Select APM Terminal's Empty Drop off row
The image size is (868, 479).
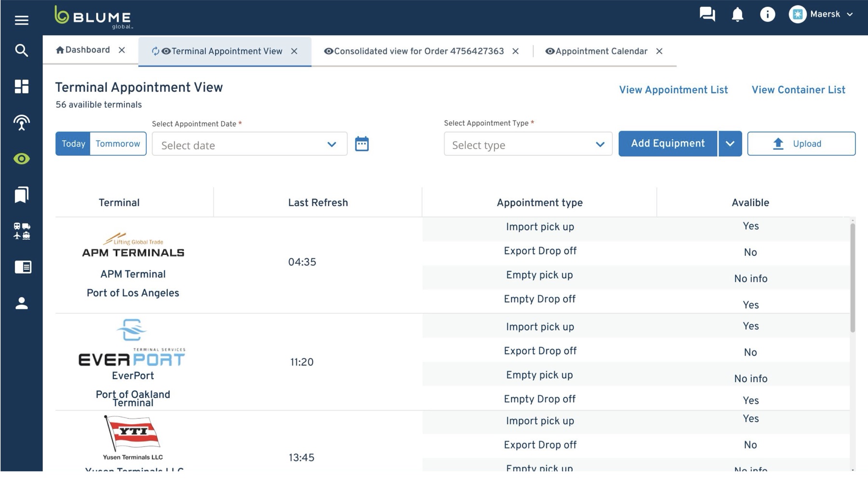pyautogui.click(x=636, y=301)
